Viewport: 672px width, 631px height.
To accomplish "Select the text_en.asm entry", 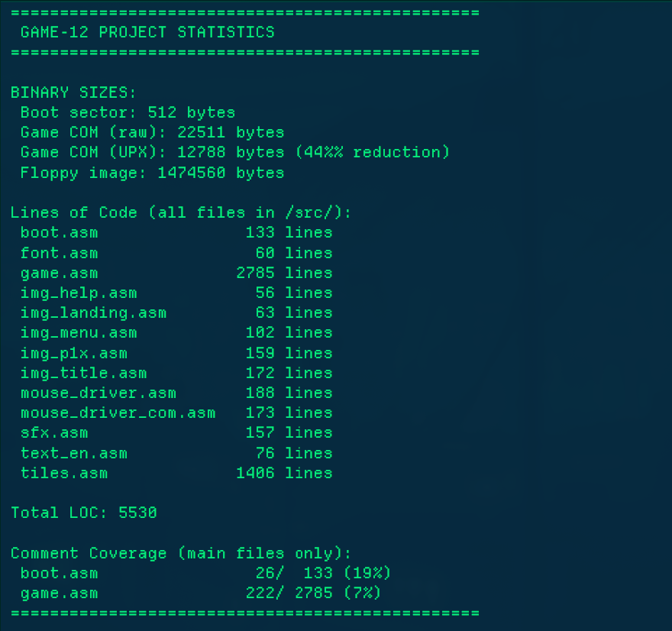I will [x=73, y=453].
